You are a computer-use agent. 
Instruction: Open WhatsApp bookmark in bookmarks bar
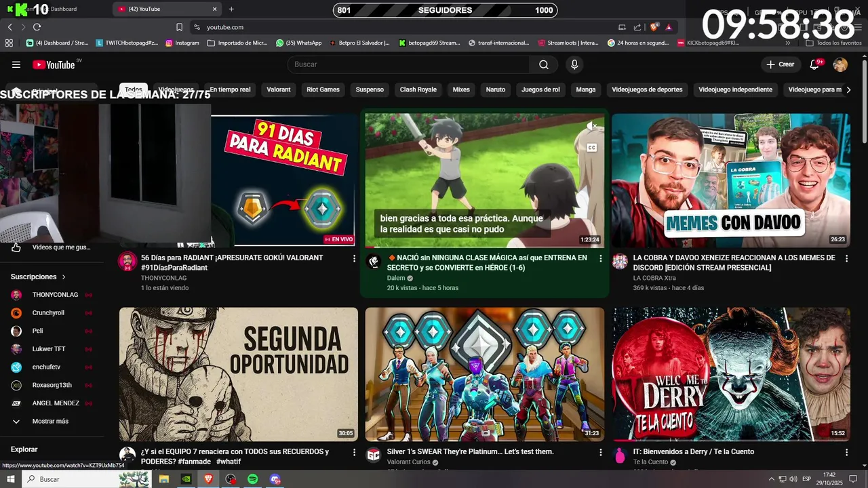299,43
